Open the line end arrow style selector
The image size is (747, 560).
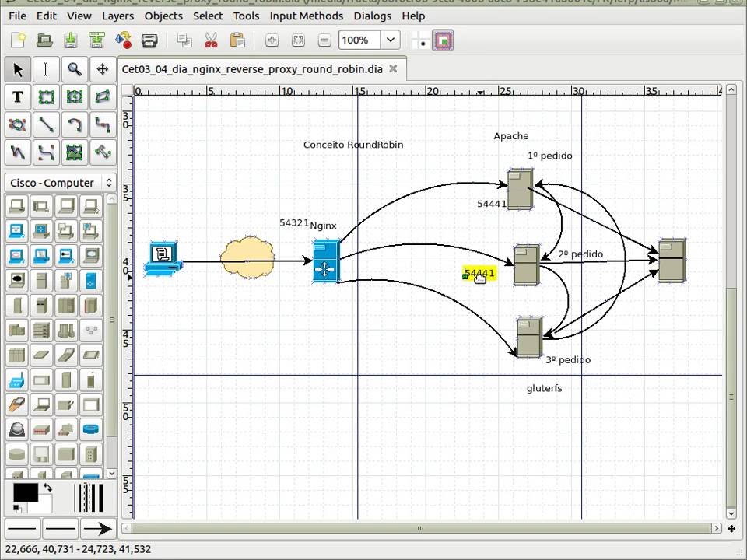click(x=98, y=529)
